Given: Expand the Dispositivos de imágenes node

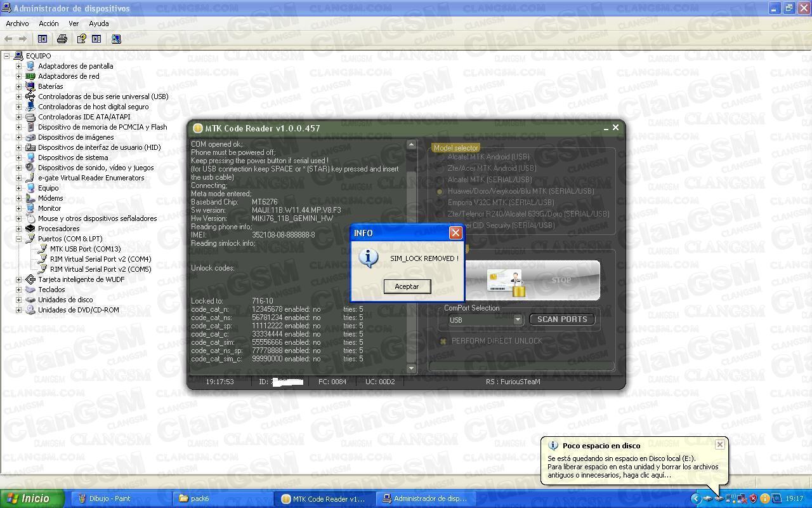Looking at the screenshot, I should (18, 137).
